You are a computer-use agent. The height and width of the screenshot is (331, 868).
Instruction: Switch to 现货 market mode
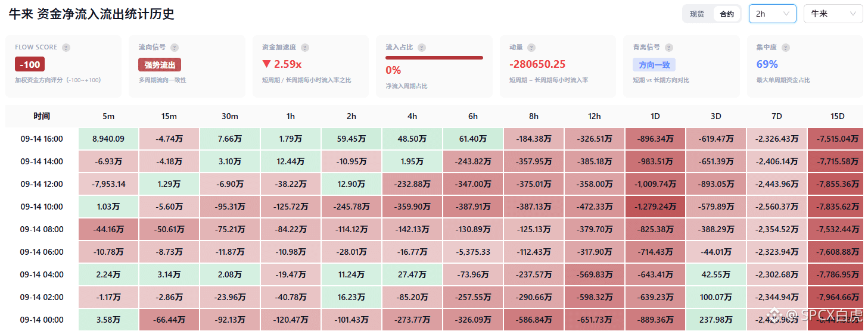698,14
